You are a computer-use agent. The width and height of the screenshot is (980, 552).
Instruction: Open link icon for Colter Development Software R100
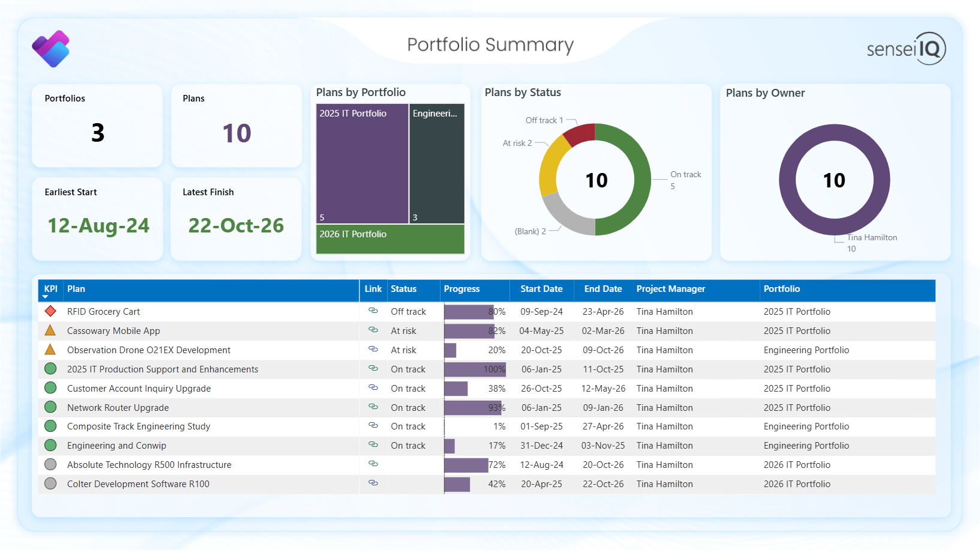[373, 484]
